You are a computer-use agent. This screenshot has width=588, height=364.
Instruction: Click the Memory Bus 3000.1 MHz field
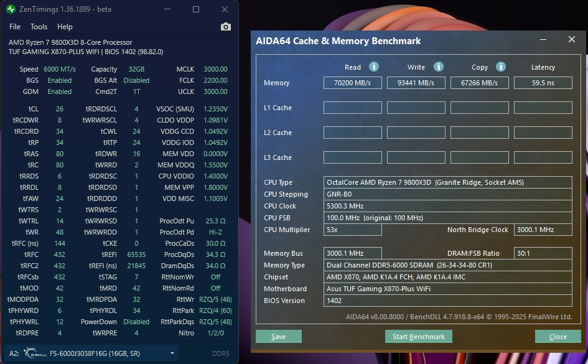click(x=353, y=253)
